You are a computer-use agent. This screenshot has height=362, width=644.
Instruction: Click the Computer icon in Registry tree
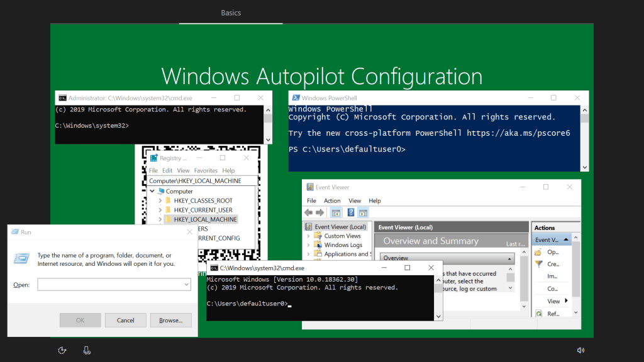pos(161,191)
